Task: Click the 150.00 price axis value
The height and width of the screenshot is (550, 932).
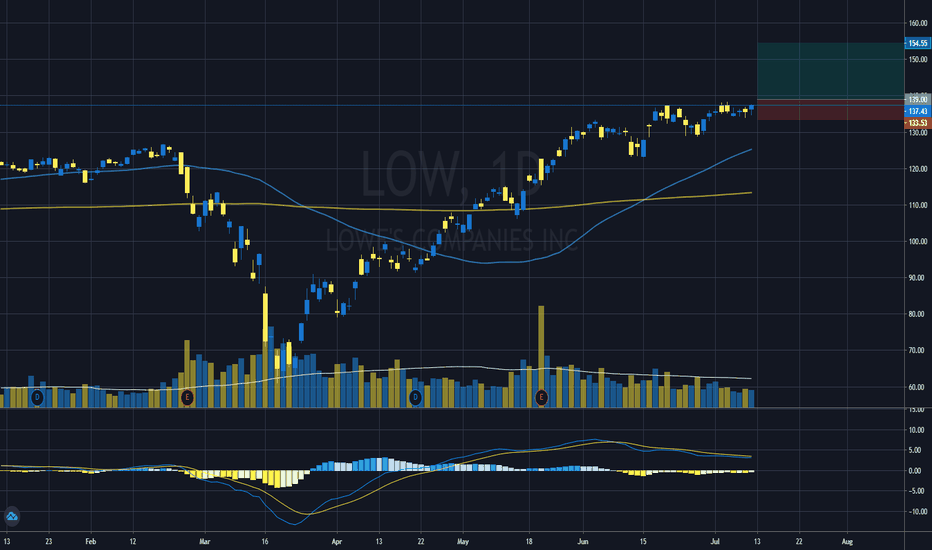Action: point(918,59)
